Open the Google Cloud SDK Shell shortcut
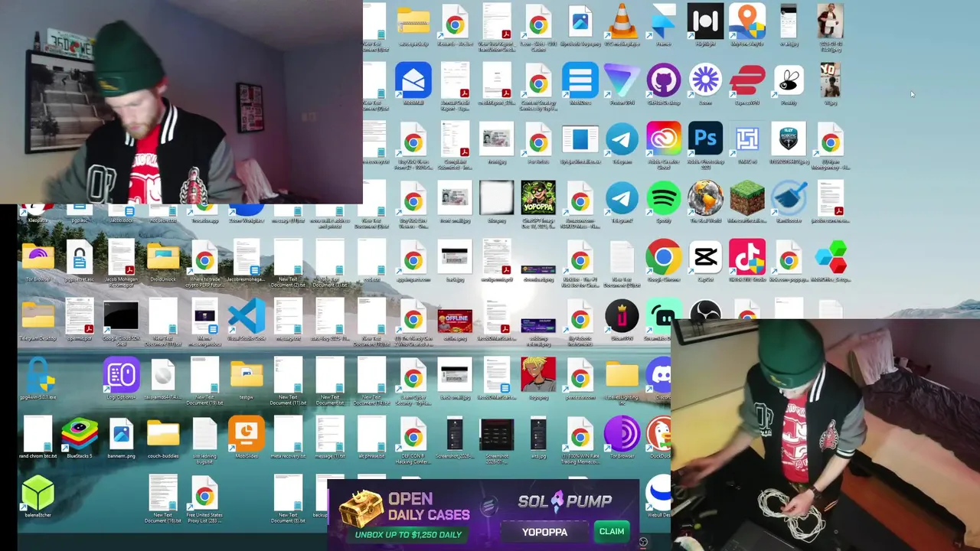 [121, 317]
